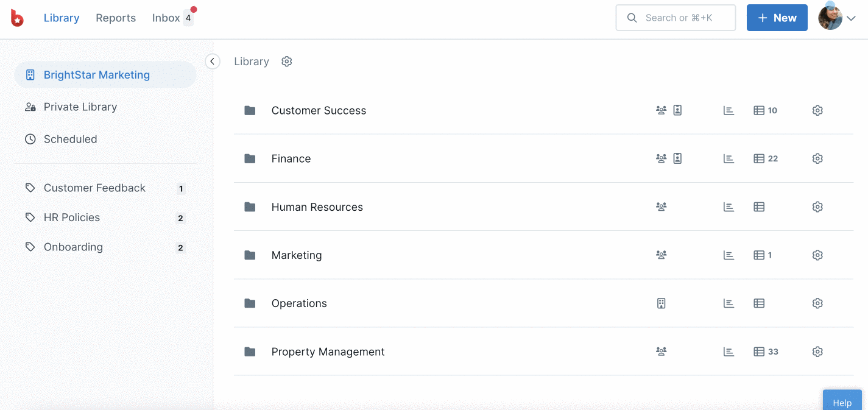Image resolution: width=868 pixels, height=410 pixels.
Task: Focus the Search field
Action: point(676,18)
